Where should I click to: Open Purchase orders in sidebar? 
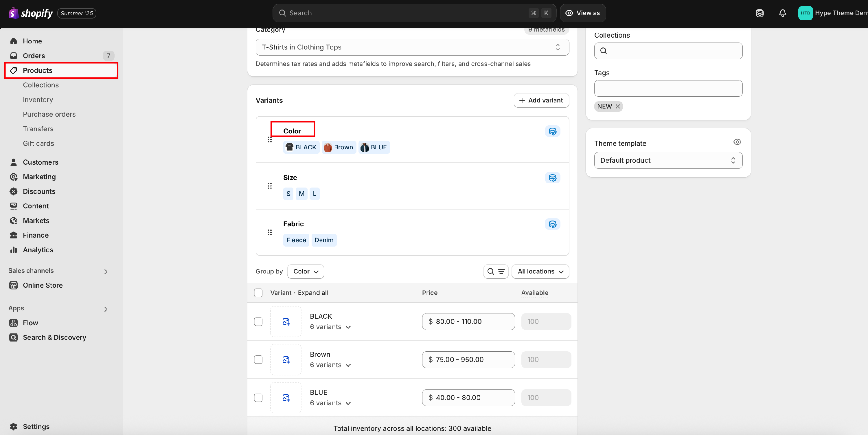tap(49, 114)
